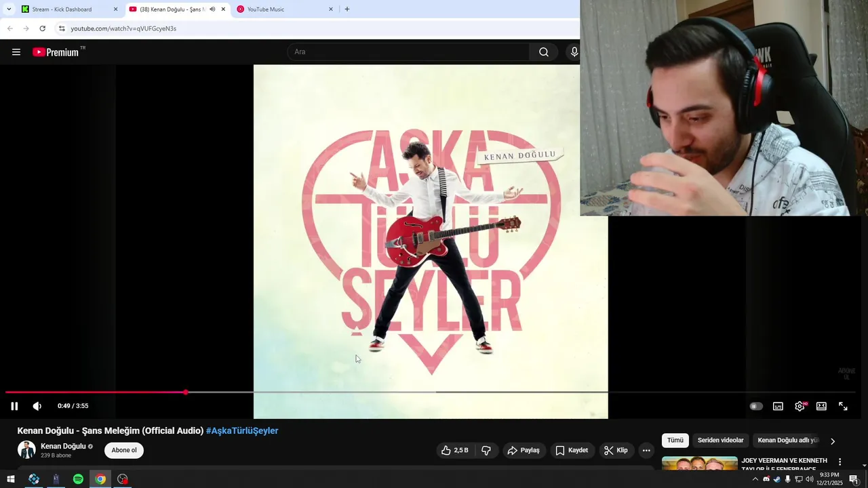The width and height of the screenshot is (868, 488).
Task: Subscribe with 'Abone ol' button
Action: [124, 450]
